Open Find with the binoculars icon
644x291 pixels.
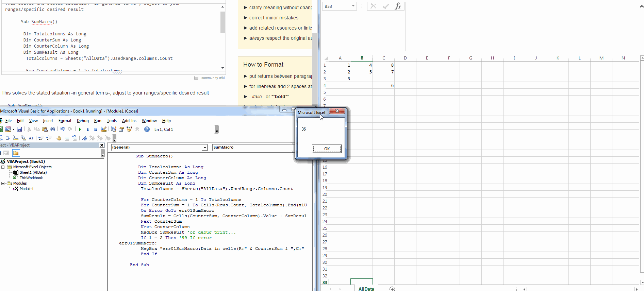point(52,129)
